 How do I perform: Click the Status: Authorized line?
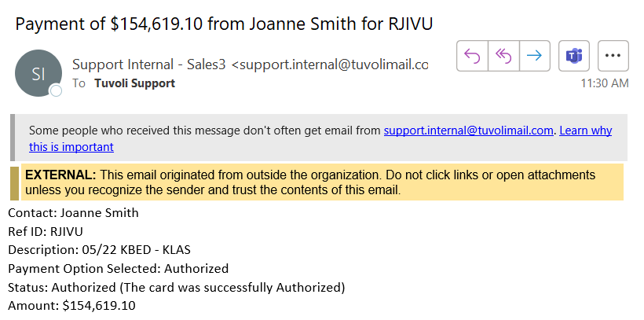click(x=177, y=287)
